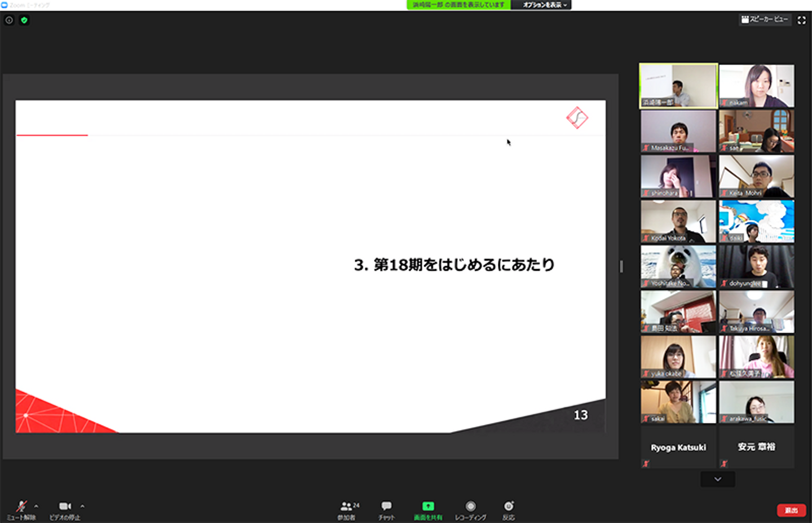Click the green encryption shield icon
Image resolution: width=812 pixels, height=523 pixels.
[24, 20]
